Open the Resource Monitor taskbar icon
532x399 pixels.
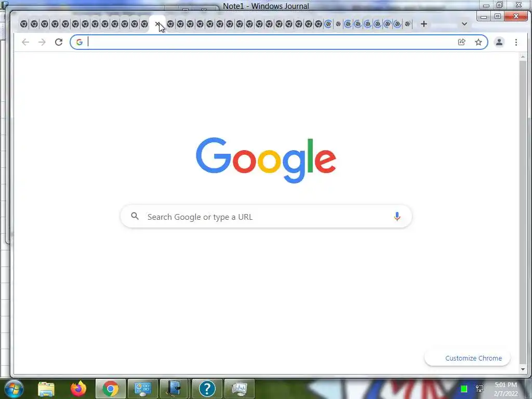click(239, 389)
